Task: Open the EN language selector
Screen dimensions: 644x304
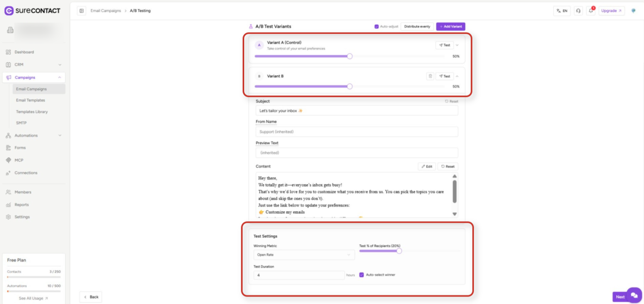Action: coord(562,11)
